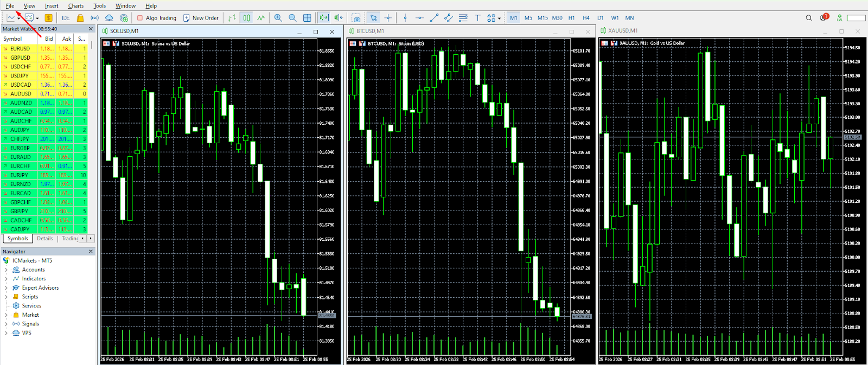
Task: Take a chart screenshot with camera icon
Action: click(356, 18)
